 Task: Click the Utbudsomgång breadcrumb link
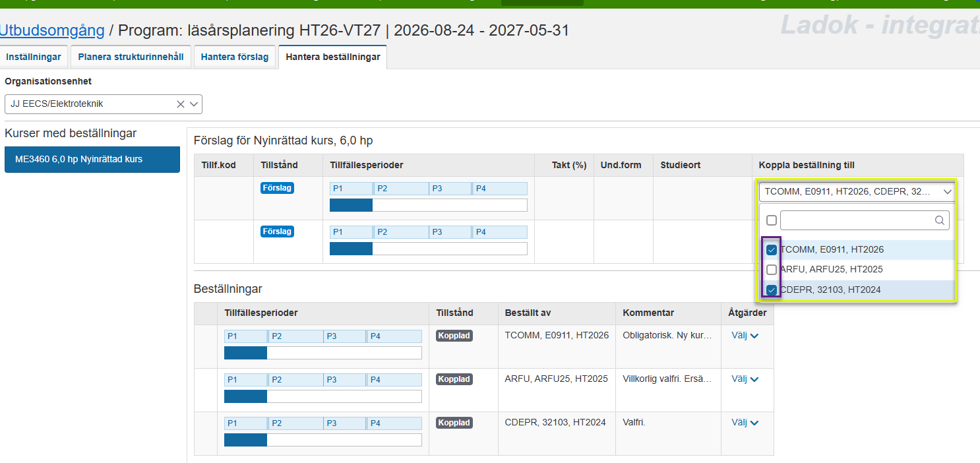point(52,30)
